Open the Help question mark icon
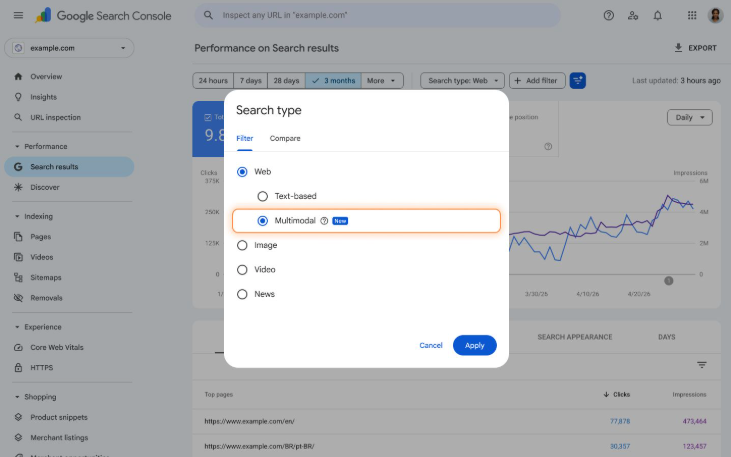The height and width of the screenshot is (457, 731). pyautogui.click(x=608, y=15)
